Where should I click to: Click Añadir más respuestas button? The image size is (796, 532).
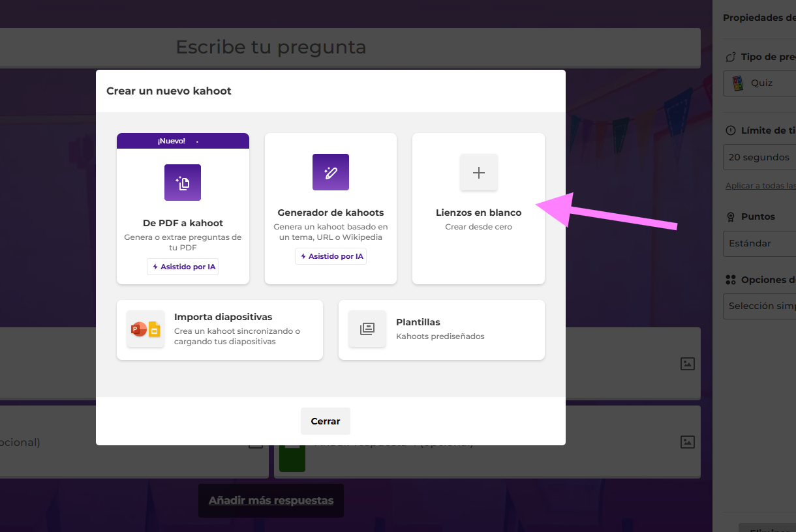point(271,501)
